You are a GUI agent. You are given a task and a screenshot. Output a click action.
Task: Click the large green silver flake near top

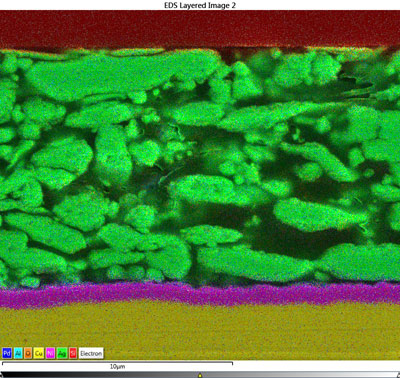pyautogui.click(x=123, y=75)
